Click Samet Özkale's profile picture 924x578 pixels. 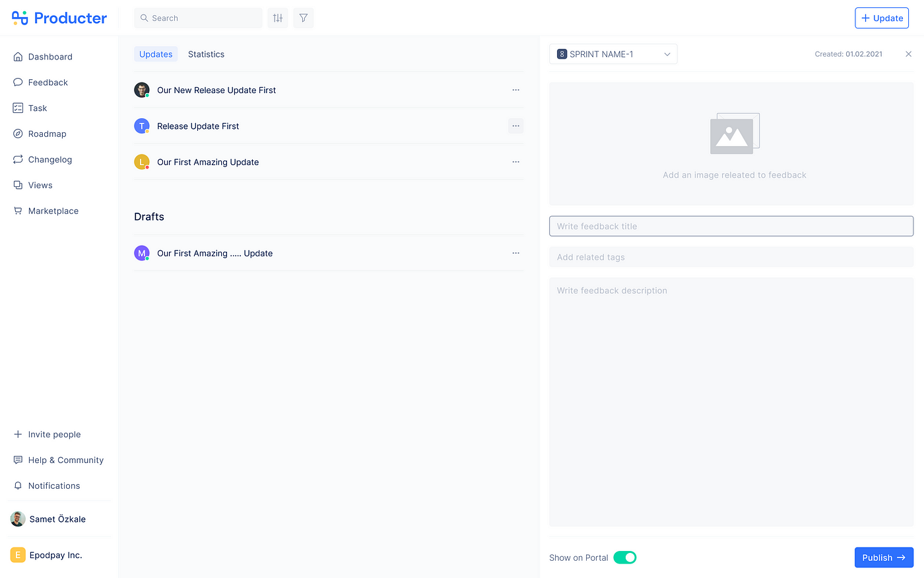coord(18,519)
